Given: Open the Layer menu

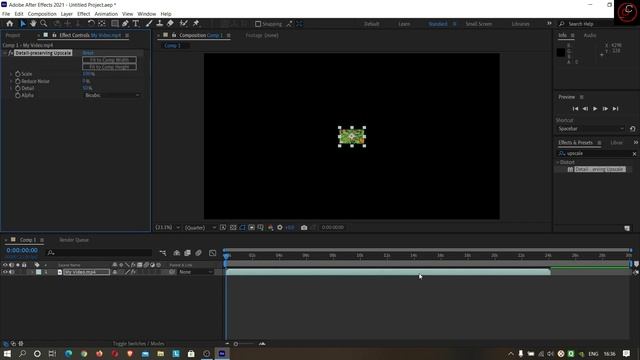Looking at the screenshot, I should click(67, 14).
